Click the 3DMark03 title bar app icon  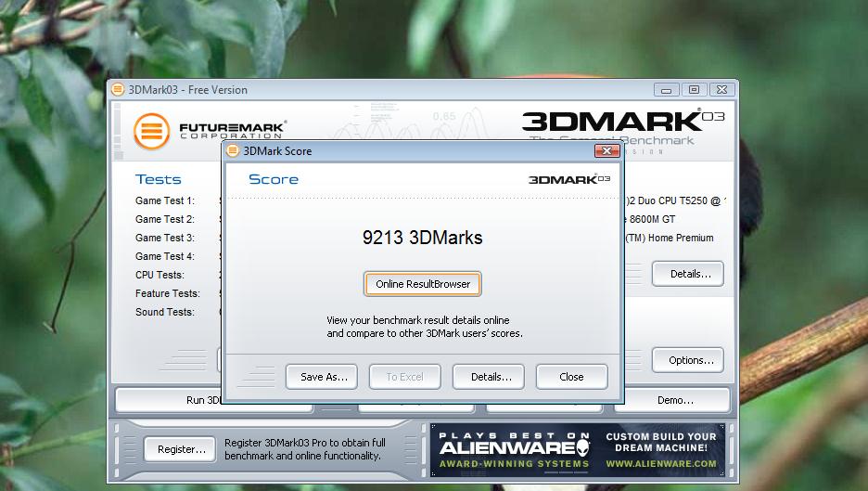[118, 89]
